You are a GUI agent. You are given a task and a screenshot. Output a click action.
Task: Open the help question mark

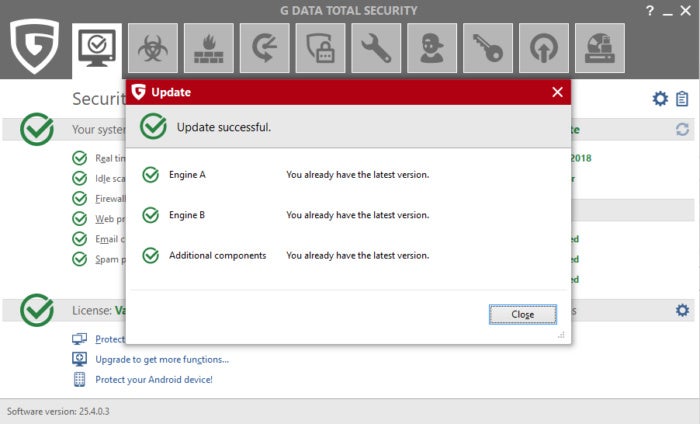650,11
